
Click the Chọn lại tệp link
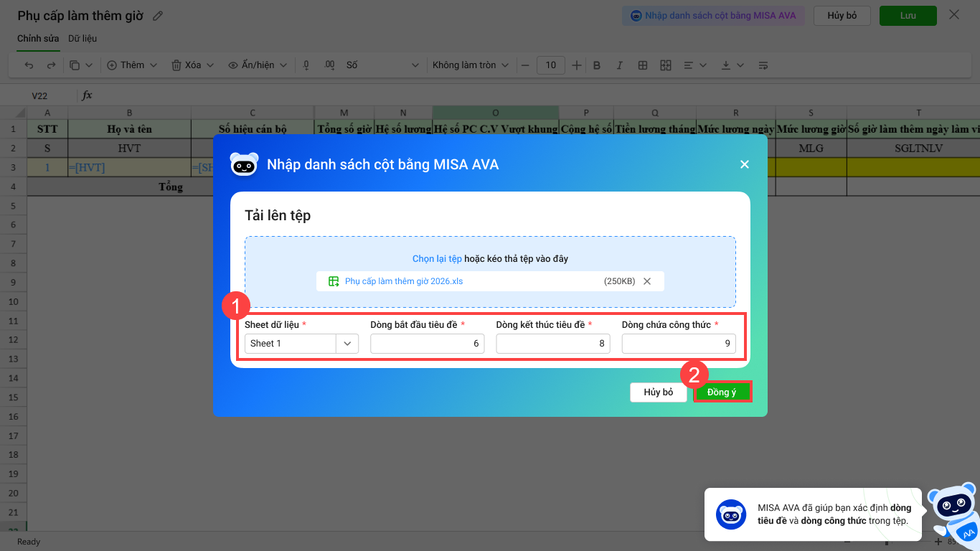pyautogui.click(x=437, y=258)
